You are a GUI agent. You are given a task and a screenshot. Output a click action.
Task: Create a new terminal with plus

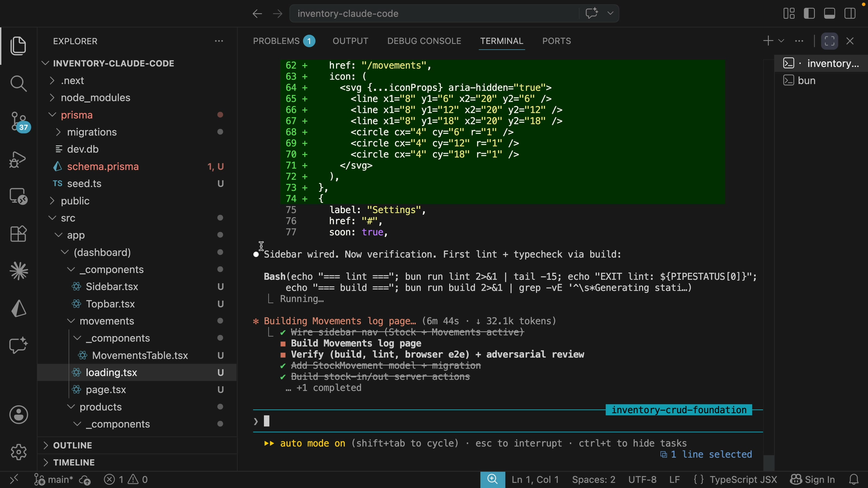pyautogui.click(x=768, y=41)
